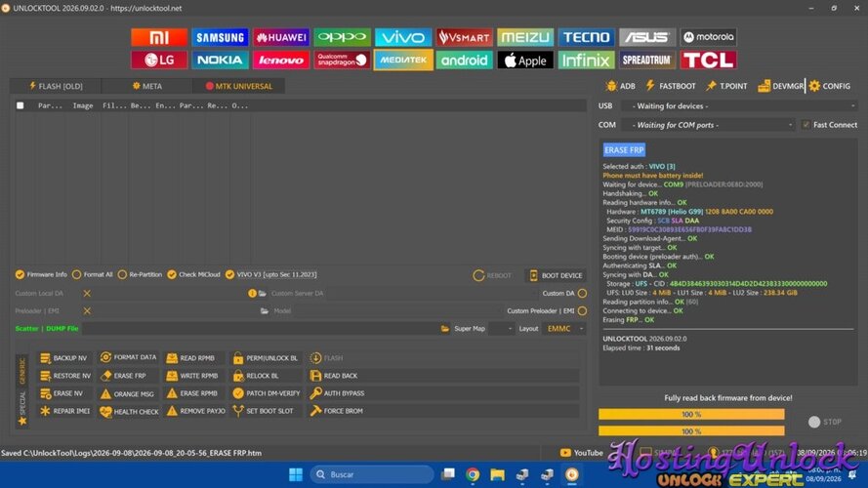Open the USB devices dropdown
The image size is (868, 488).
click(x=739, y=105)
